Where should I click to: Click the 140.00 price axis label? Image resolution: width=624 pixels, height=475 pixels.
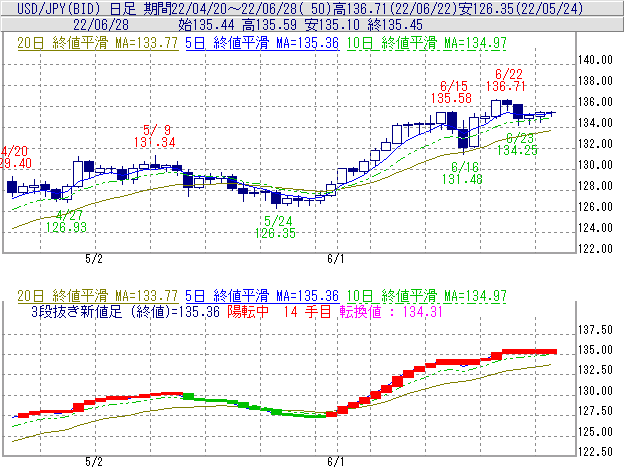[595, 60]
